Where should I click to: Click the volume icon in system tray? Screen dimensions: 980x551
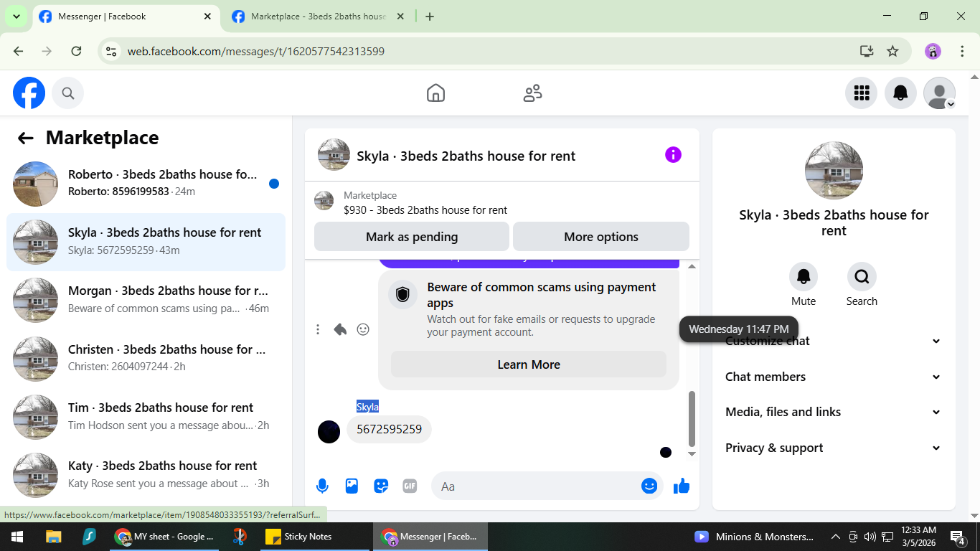tap(870, 537)
